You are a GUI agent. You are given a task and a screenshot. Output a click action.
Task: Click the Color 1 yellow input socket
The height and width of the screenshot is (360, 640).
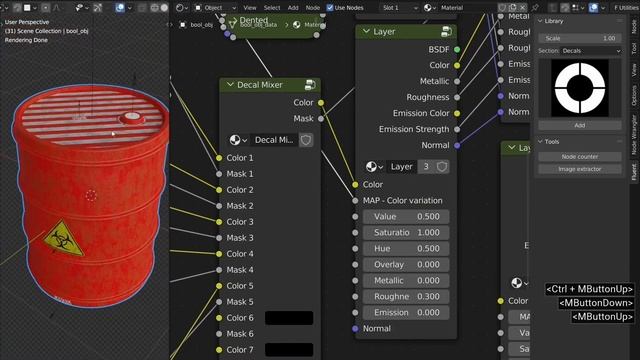219,158
